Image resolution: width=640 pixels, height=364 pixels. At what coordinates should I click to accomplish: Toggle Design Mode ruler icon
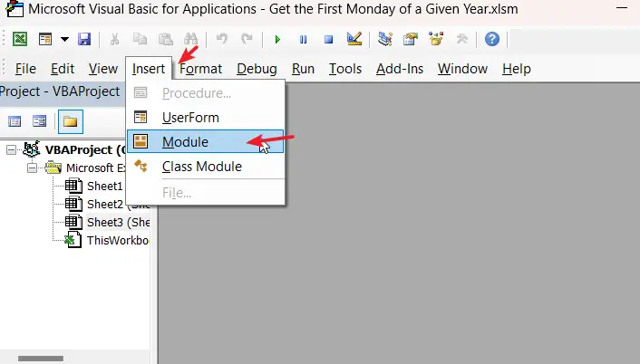coord(354,39)
